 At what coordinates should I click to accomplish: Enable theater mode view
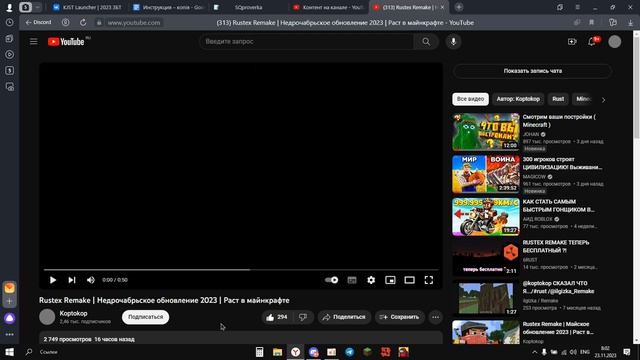pyautogui.click(x=409, y=280)
